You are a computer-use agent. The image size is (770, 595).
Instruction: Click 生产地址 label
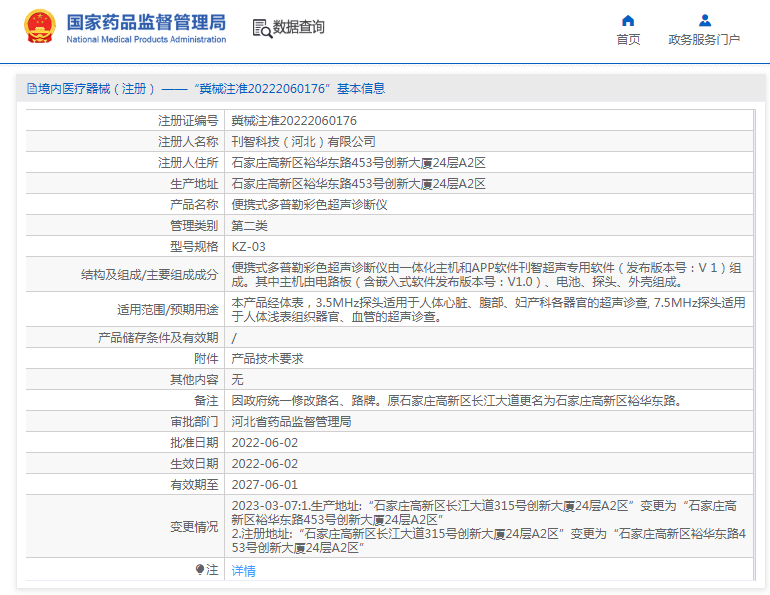(194, 184)
